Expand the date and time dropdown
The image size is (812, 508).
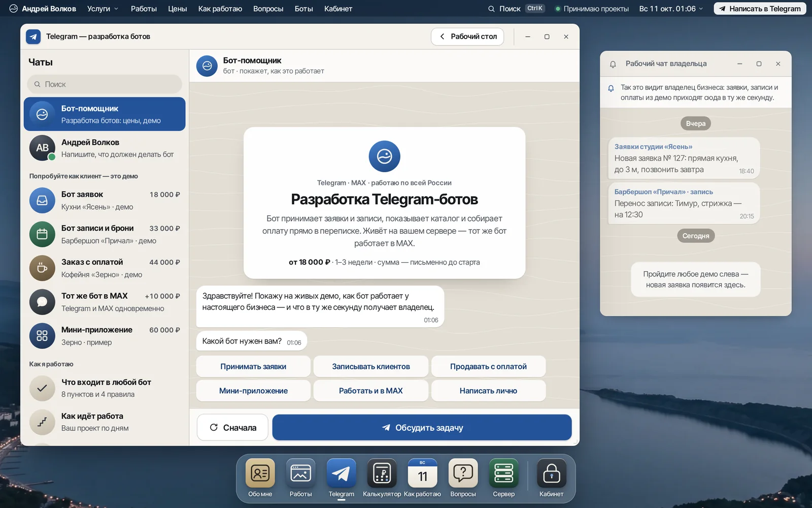coord(671,9)
